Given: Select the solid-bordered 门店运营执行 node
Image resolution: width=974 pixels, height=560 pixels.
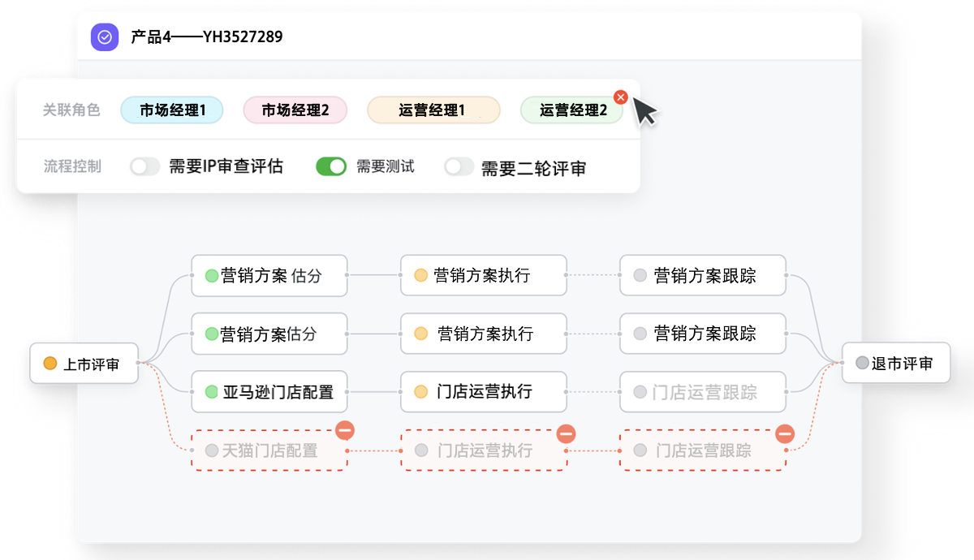Looking at the screenshot, I should point(484,392).
